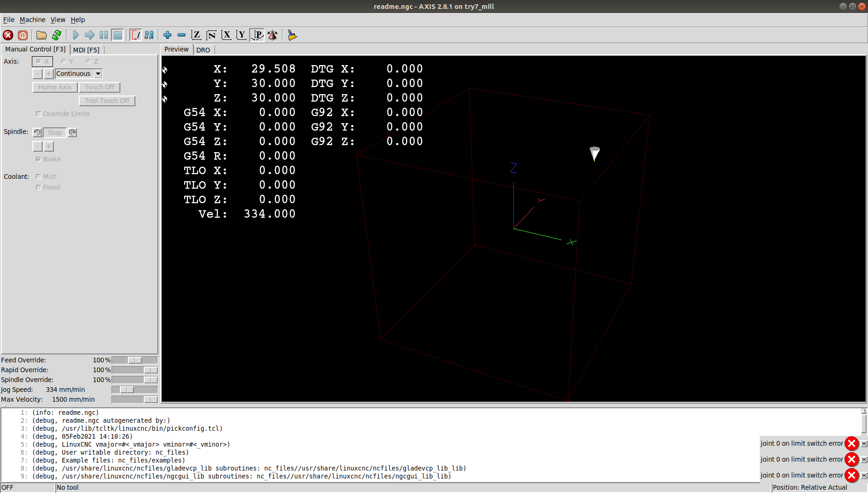Screen dimensions: 868x493
Task: Clear live plot with the broom icon
Action: click(292, 35)
